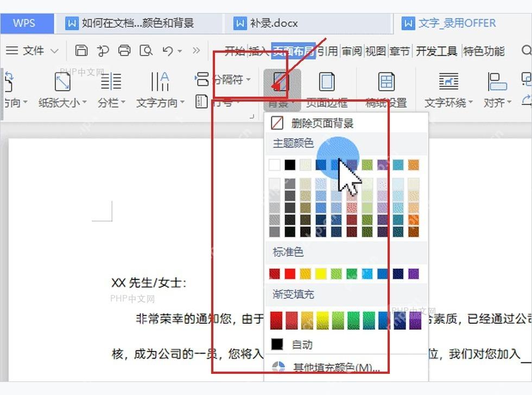Expand the more quick-tools chevrons
Image resolution: width=532 pixels, height=395 pixels.
coord(196,51)
